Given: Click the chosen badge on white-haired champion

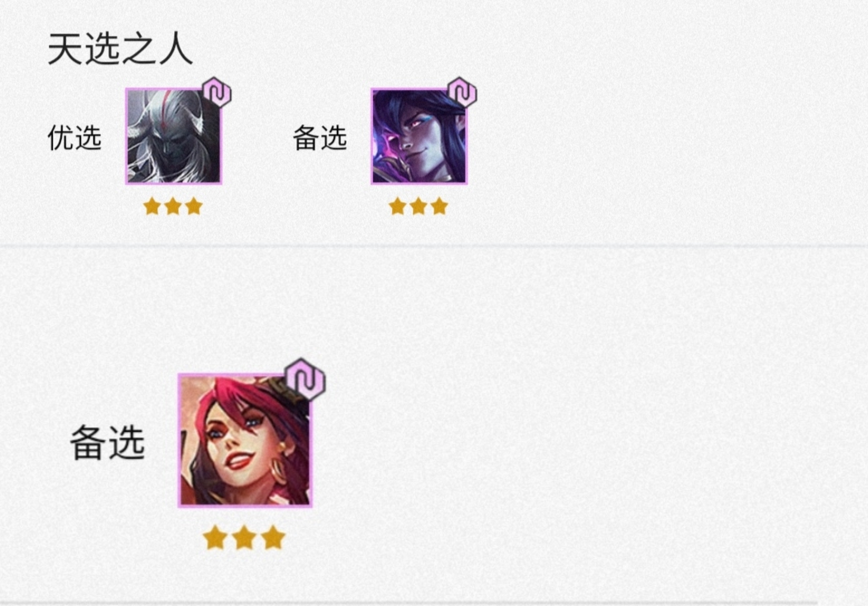Looking at the screenshot, I should coord(217,93).
